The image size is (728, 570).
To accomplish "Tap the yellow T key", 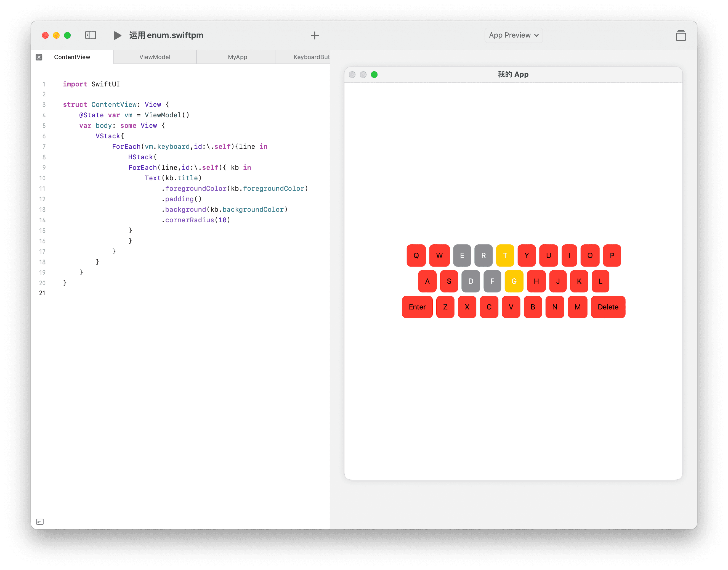I will [x=505, y=255].
